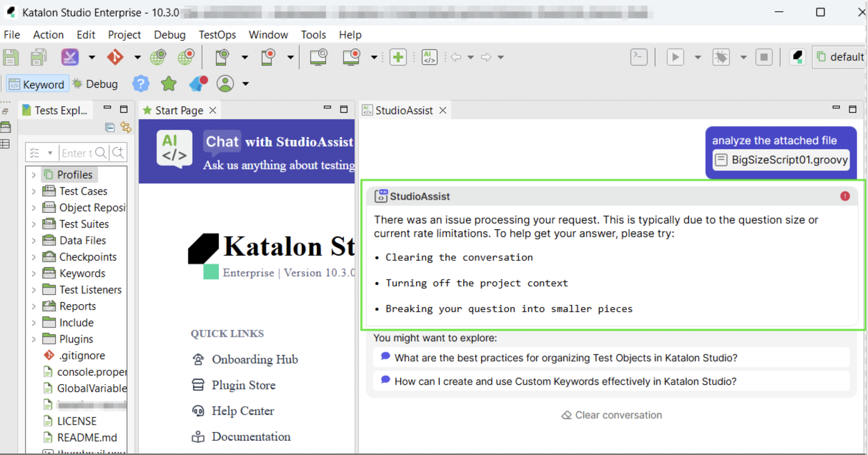
Task: Click the Record Web globe icon
Action: [186, 57]
